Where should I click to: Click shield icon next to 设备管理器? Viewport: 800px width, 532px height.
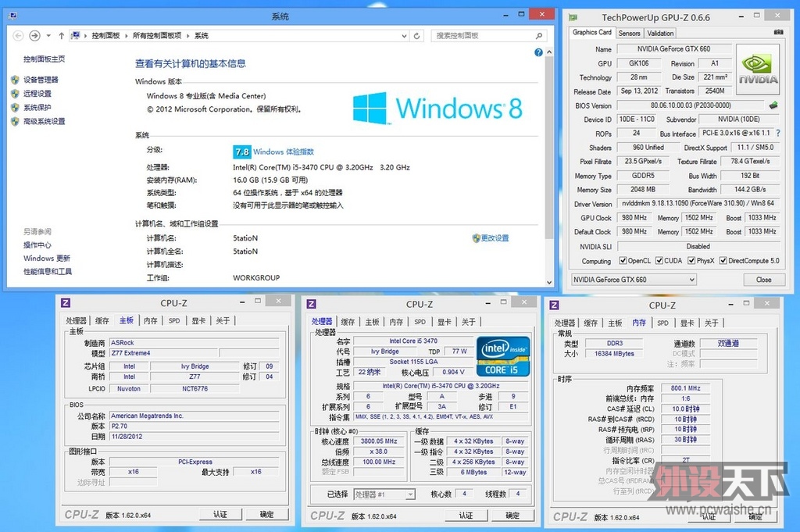[x=15, y=80]
